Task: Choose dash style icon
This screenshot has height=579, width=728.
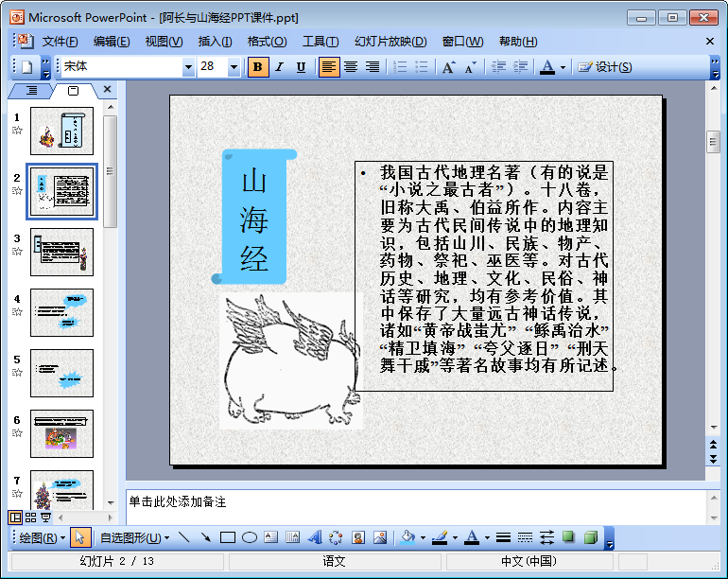Action: point(525,537)
